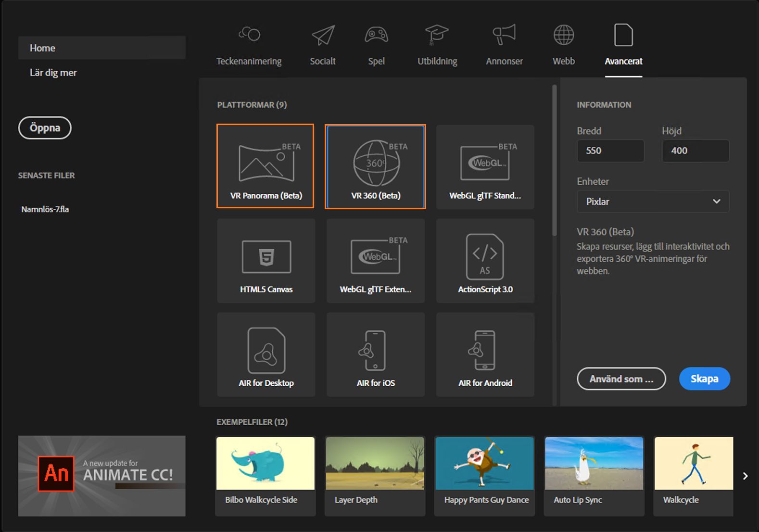
Task: Click the Höjd height input field
Action: 696,151
